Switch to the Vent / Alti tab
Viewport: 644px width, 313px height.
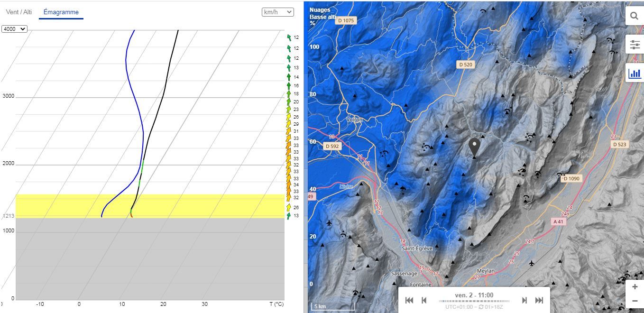tap(19, 12)
